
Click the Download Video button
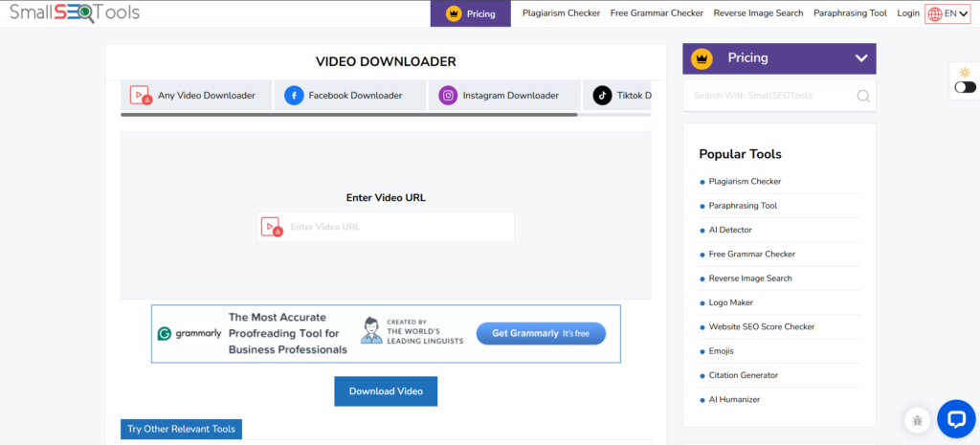point(386,391)
